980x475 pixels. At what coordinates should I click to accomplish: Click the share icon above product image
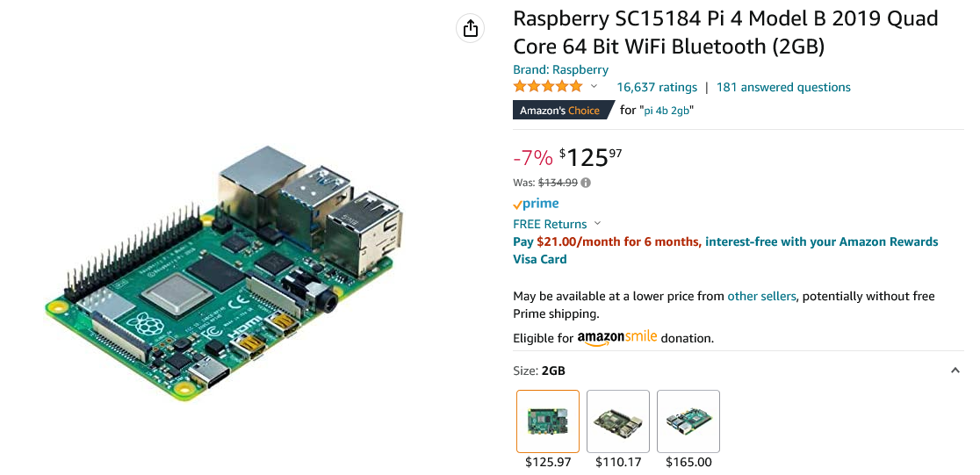coord(471,28)
